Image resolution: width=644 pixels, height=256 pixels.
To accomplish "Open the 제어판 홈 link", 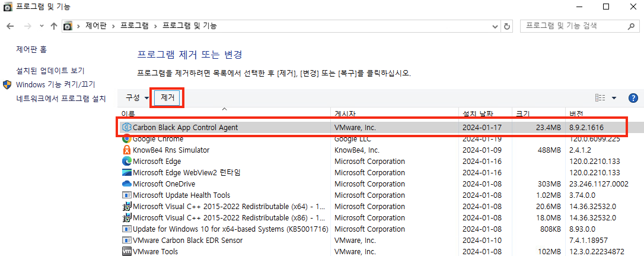I will 31,49.
